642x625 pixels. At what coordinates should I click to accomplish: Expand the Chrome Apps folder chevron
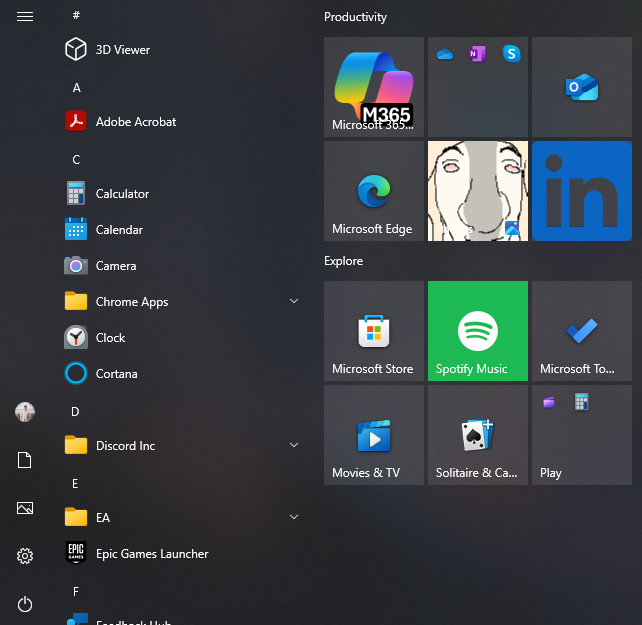point(294,301)
